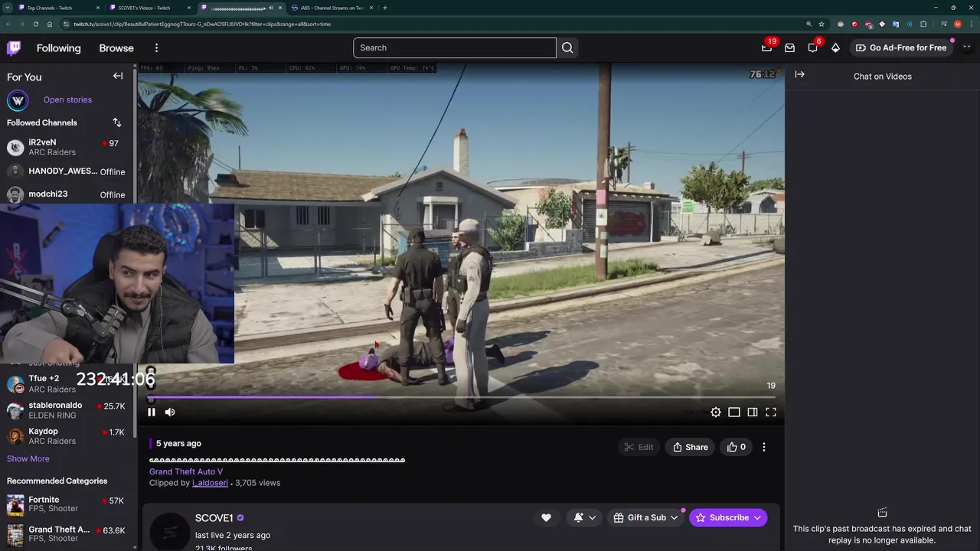Follow SCOVE1 with the heart button

(x=546, y=517)
